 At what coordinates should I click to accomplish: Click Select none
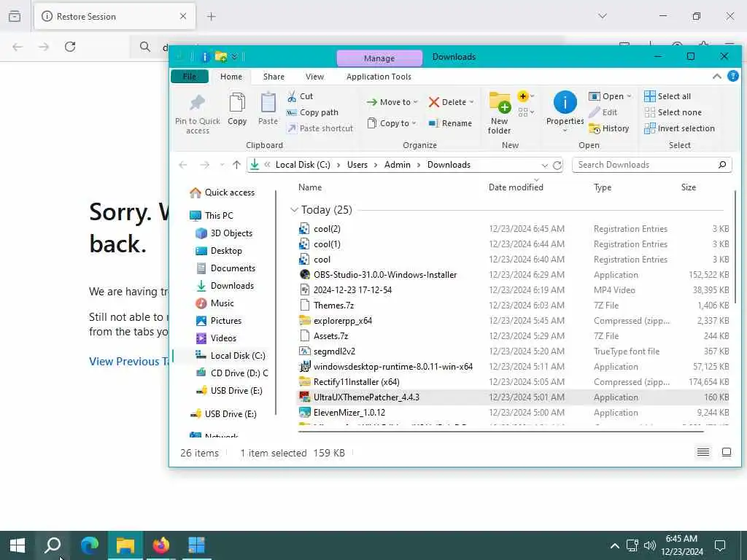673,112
